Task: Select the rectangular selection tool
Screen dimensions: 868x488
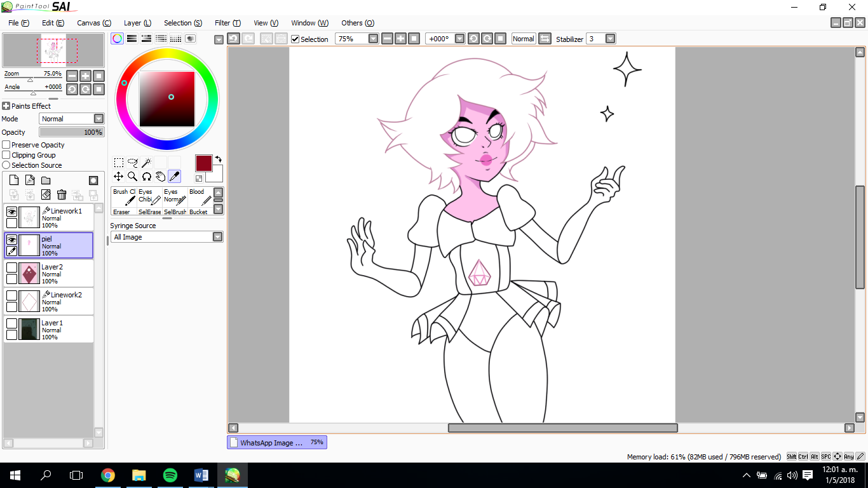Action: click(x=119, y=163)
